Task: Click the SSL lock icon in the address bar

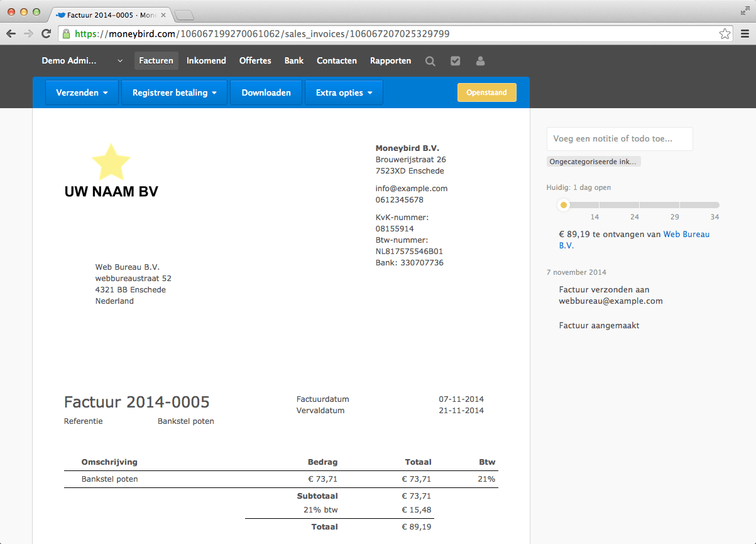Action: 66,34
